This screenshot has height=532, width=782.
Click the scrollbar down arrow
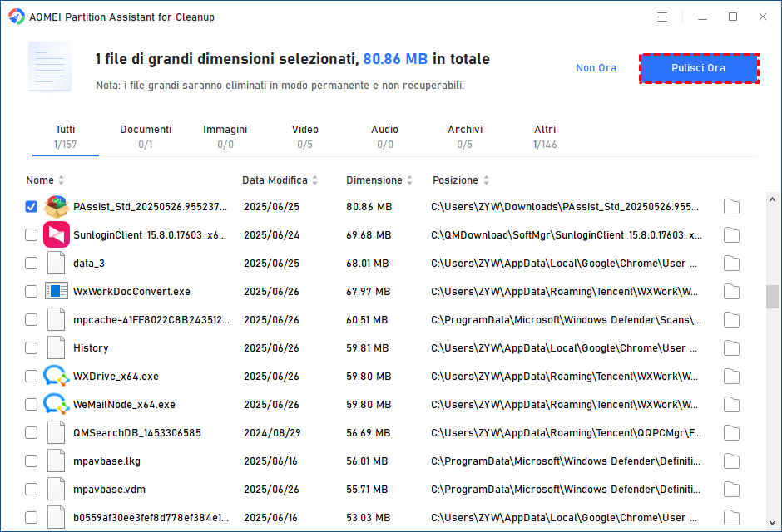pos(772,523)
